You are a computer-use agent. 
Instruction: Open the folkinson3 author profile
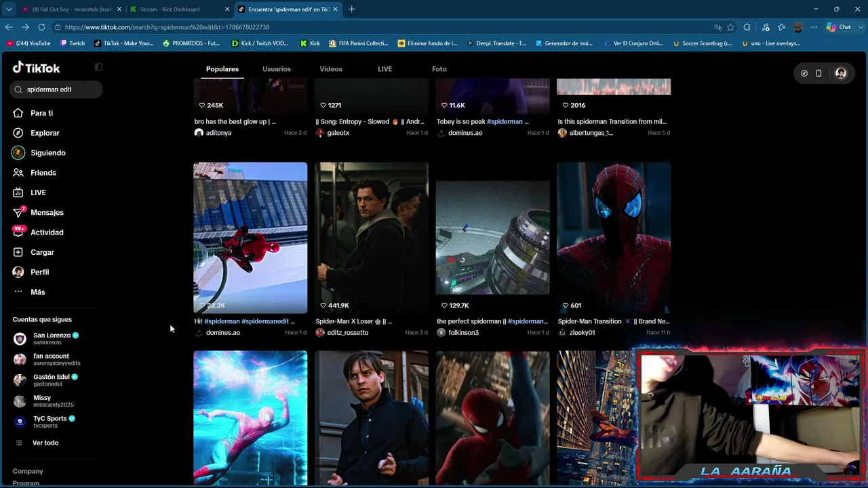click(x=463, y=333)
